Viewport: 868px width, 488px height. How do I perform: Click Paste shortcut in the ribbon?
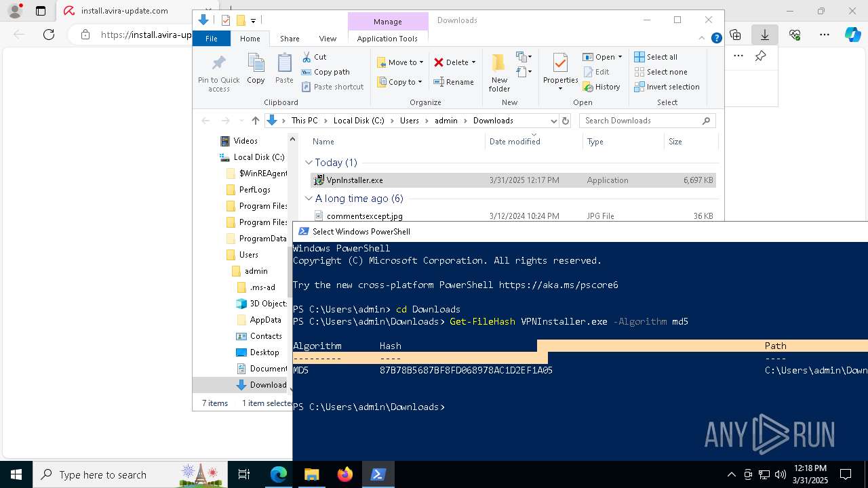click(x=332, y=87)
